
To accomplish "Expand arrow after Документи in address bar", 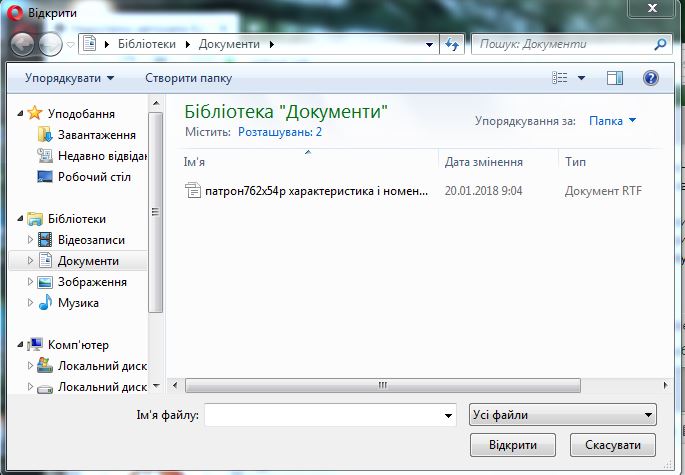I will tap(272, 44).
